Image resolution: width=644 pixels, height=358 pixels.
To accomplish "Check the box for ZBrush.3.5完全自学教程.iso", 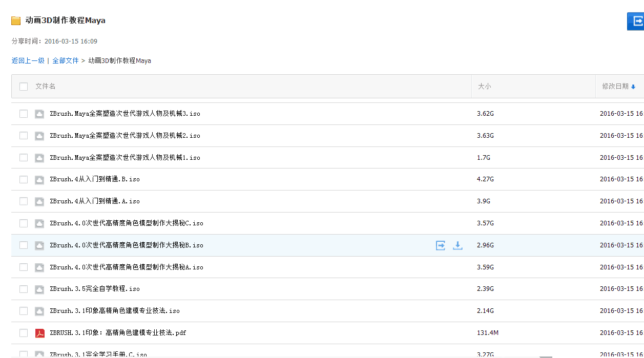I will click(24, 289).
